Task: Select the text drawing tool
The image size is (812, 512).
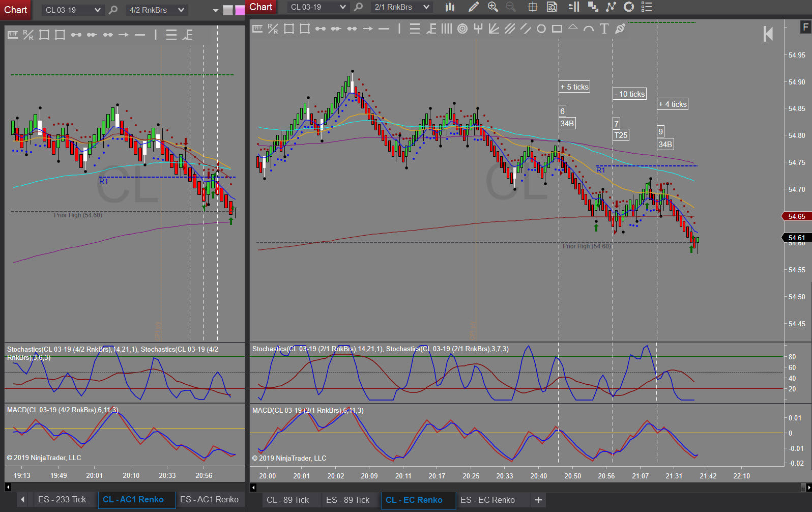Action: pos(604,29)
